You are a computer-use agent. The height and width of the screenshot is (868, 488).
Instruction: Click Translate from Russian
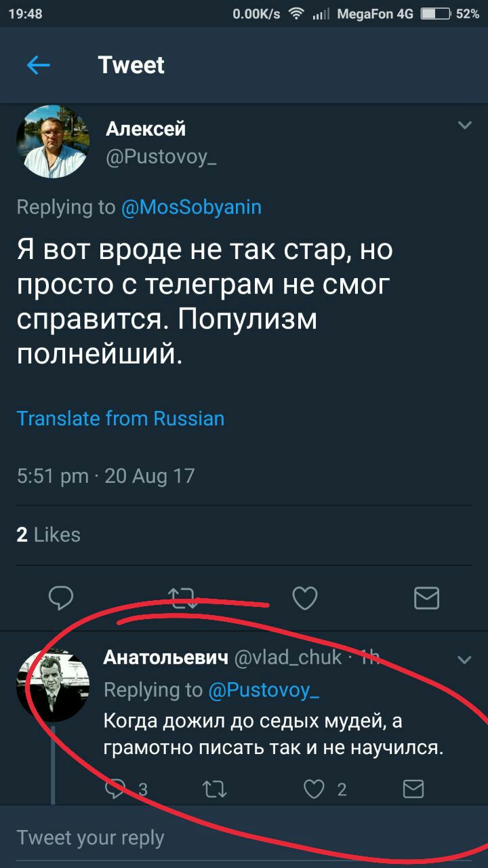pyautogui.click(x=120, y=418)
